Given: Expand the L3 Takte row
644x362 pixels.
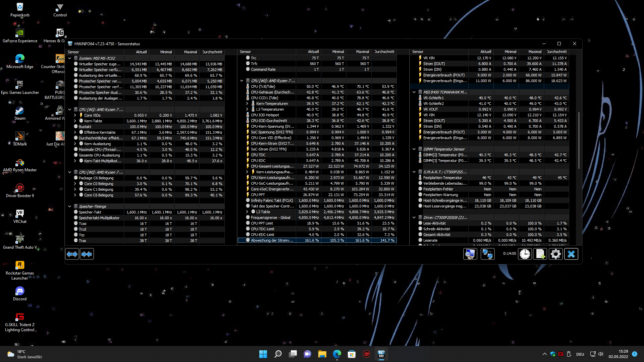Looking at the screenshot, I should point(247,212).
